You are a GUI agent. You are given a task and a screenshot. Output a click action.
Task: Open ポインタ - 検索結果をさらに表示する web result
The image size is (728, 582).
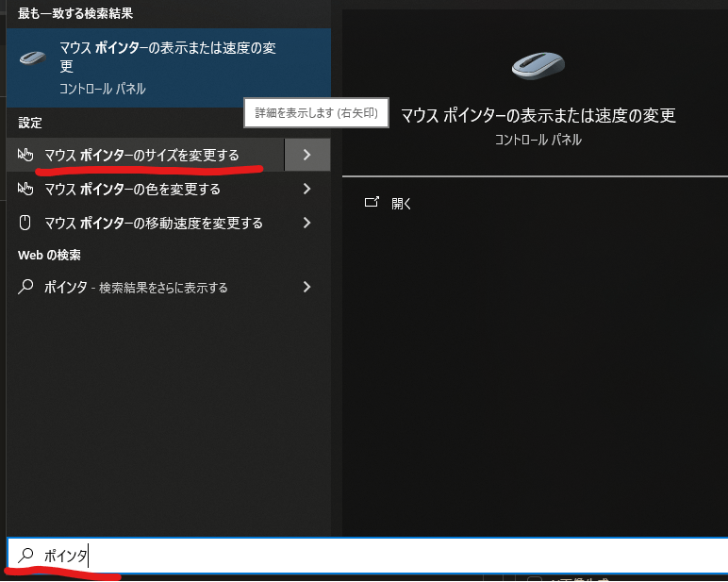tap(136, 287)
